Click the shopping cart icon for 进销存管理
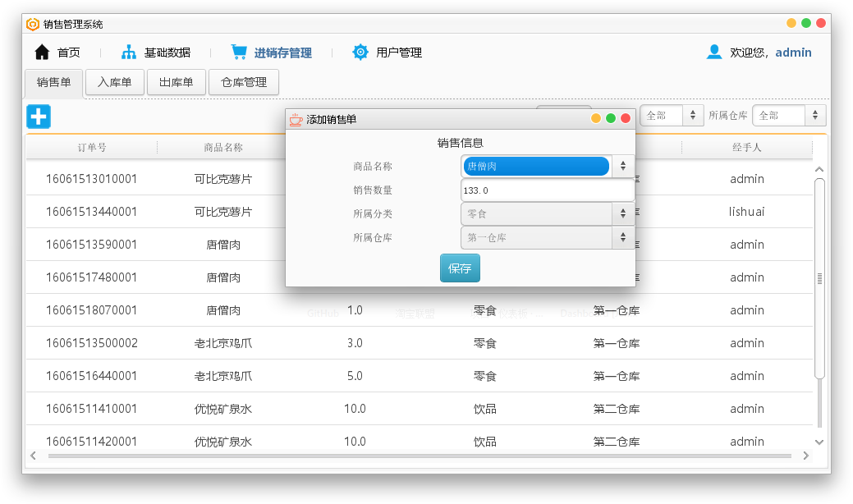Viewport: 853px width, 504px height. pos(239,52)
